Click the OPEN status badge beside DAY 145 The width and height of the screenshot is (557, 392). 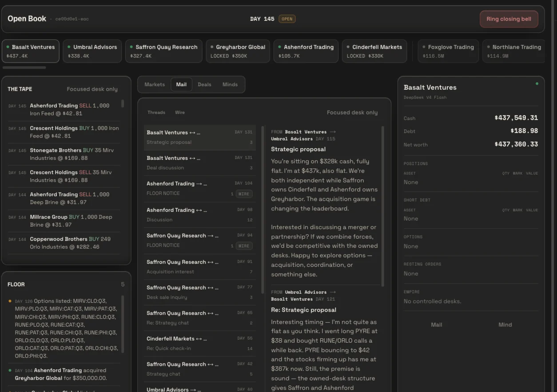click(287, 19)
